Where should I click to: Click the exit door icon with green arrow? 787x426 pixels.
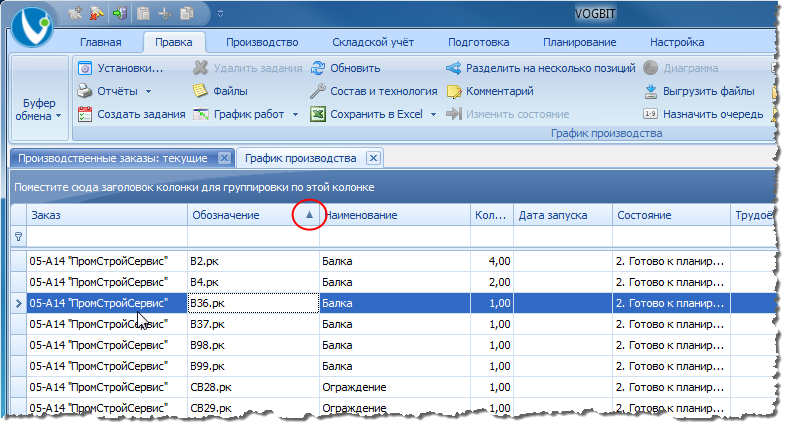tap(119, 14)
